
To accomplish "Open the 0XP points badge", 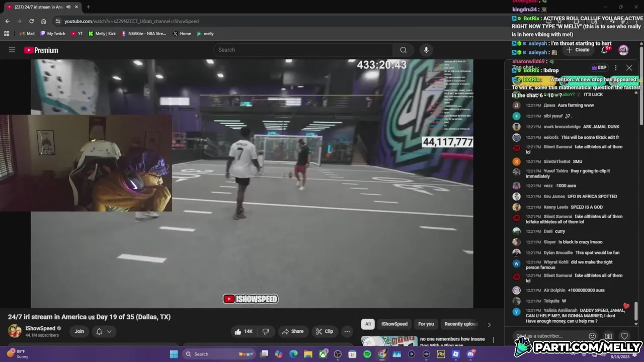I will pos(599,68).
